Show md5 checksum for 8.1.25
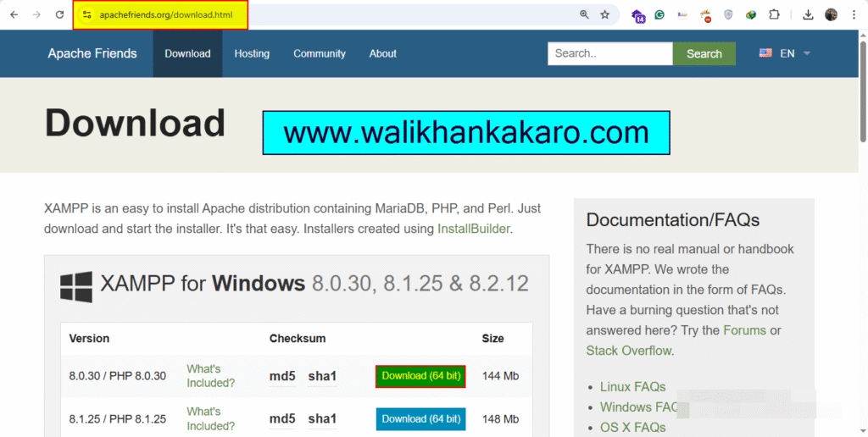The width and height of the screenshot is (868, 437). (x=282, y=419)
